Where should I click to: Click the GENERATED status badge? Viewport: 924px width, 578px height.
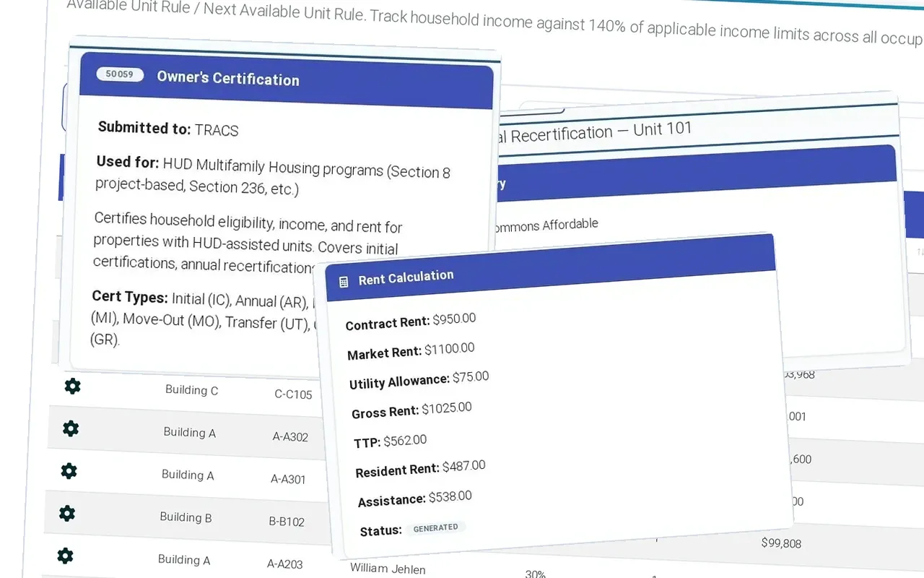click(x=436, y=528)
